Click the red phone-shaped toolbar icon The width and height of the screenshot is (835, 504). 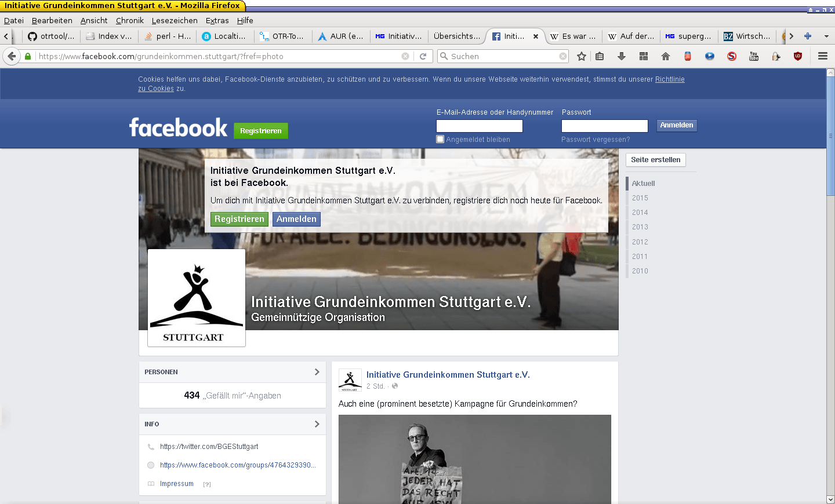(x=688, y=56)
